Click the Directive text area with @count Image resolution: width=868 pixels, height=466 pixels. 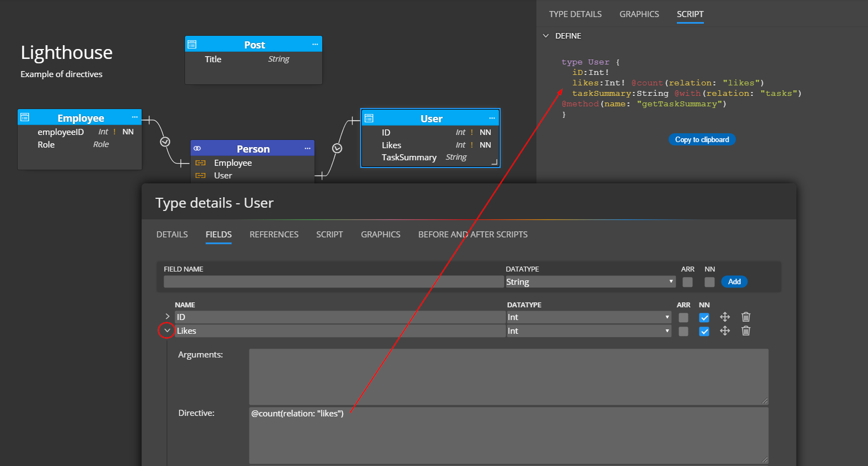click(508, 436)
